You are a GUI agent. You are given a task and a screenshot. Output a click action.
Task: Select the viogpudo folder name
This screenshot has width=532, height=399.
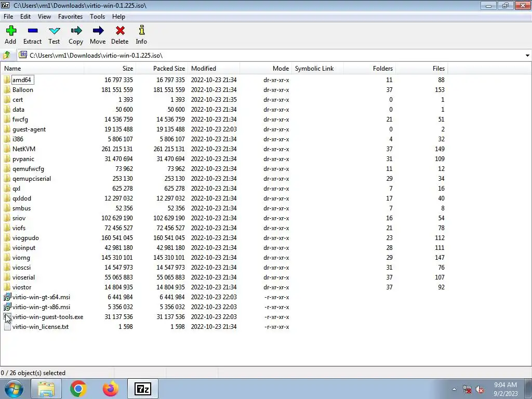pyautogui.click(x=25, y=238)
